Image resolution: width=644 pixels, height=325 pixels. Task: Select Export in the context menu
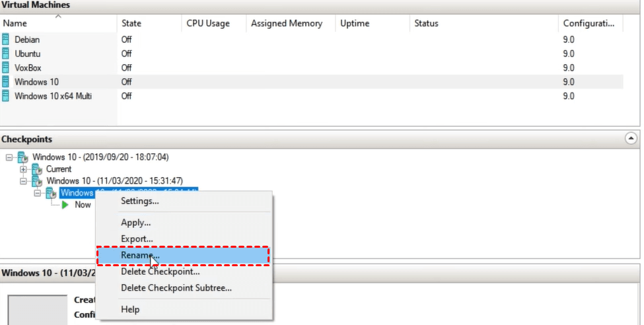(x=137, y=238)
